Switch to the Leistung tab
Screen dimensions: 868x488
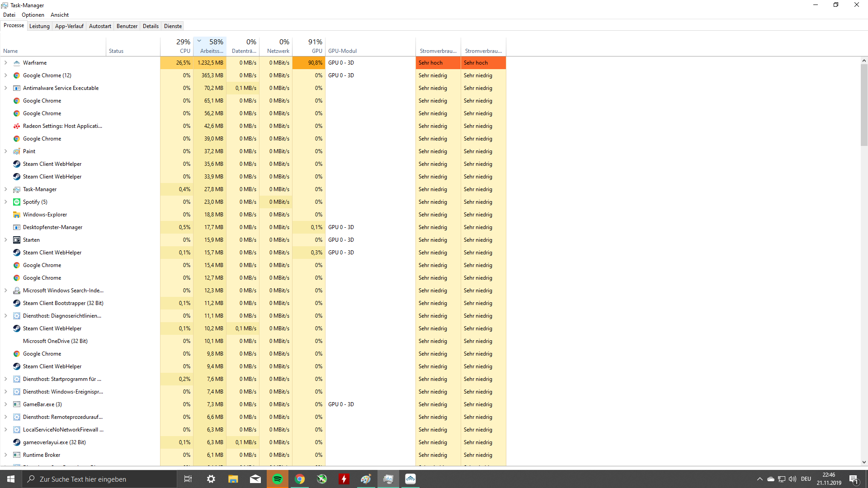click(39, 26)
